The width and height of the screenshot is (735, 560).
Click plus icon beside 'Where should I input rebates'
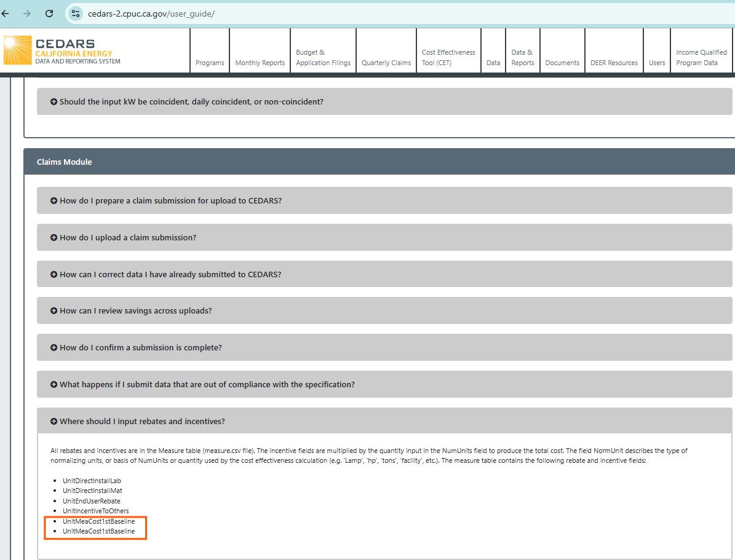click(x=54, y=422)
